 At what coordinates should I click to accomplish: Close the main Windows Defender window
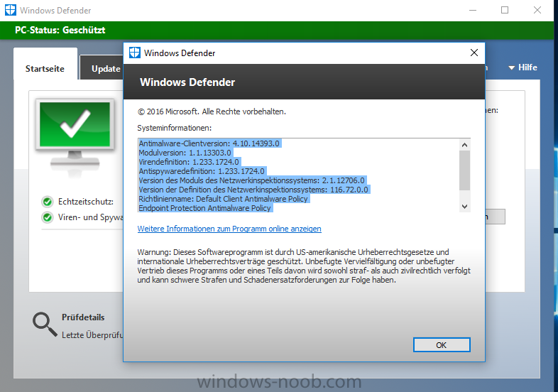(x=537, y=10)
